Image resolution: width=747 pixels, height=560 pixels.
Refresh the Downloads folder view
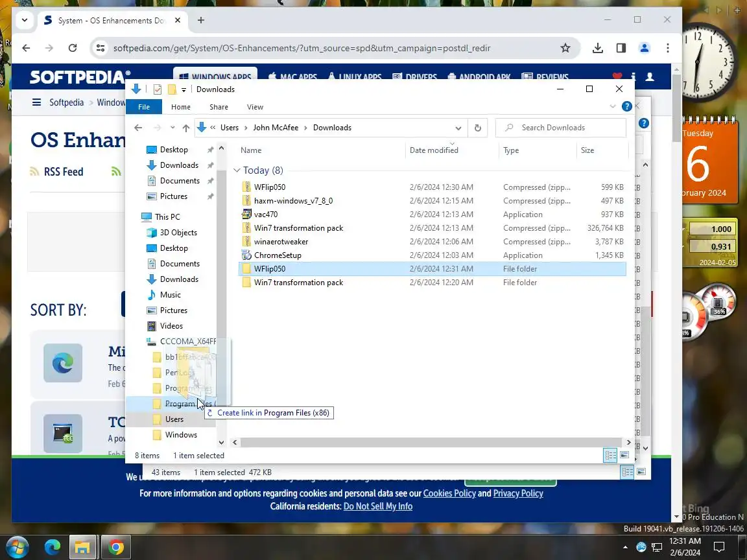pos(477,128)
